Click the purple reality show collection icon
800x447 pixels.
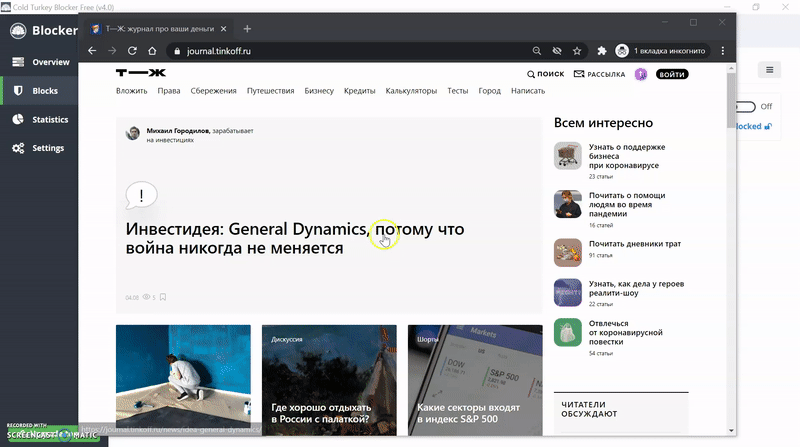(568, 292)
